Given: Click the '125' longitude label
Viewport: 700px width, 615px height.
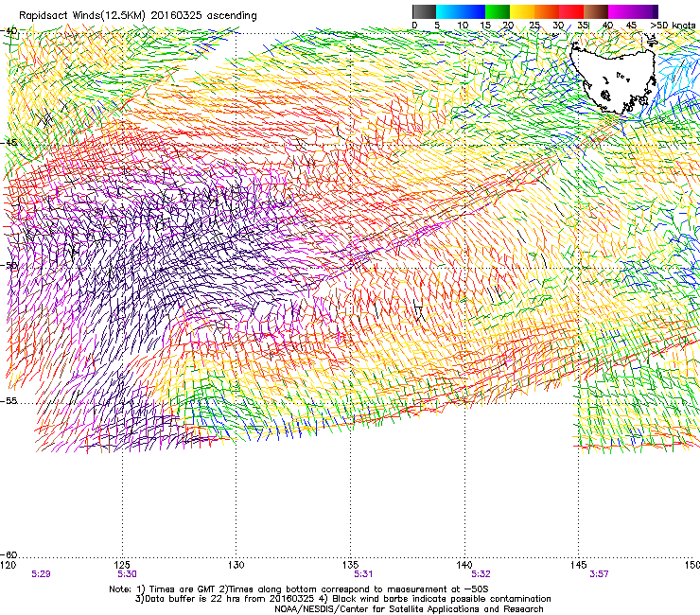Looking at the screenshot, I should click(122, 565).
